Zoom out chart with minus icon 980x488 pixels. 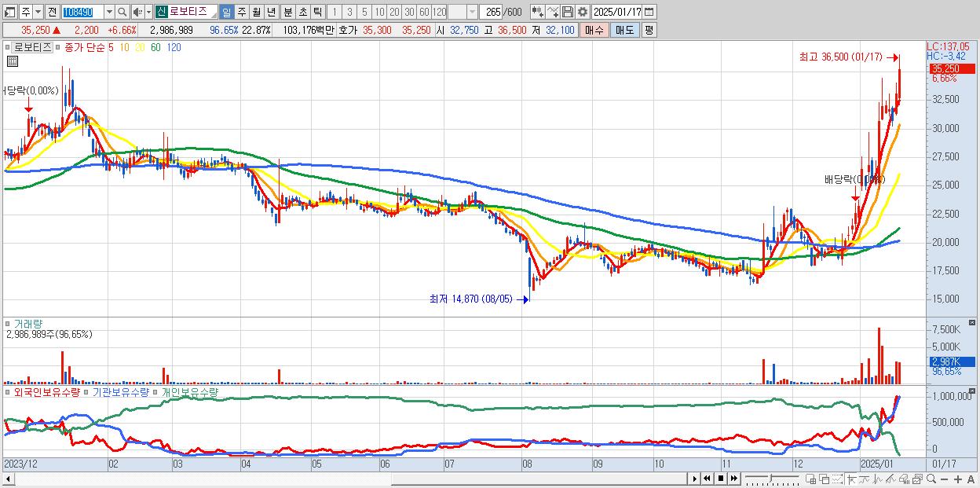click(x=944, y=479)
